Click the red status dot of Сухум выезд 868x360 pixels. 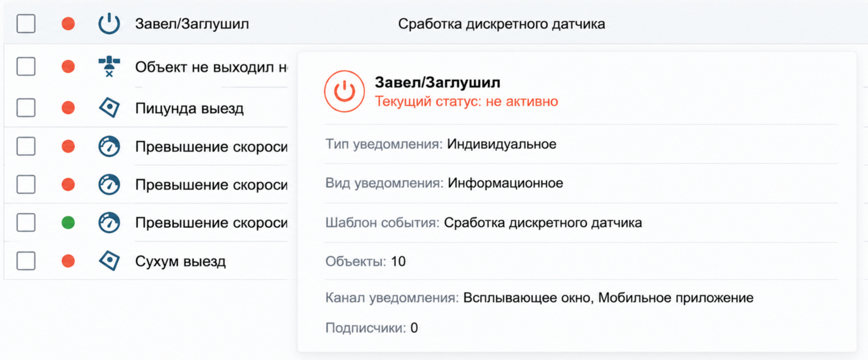coord(68,261)
